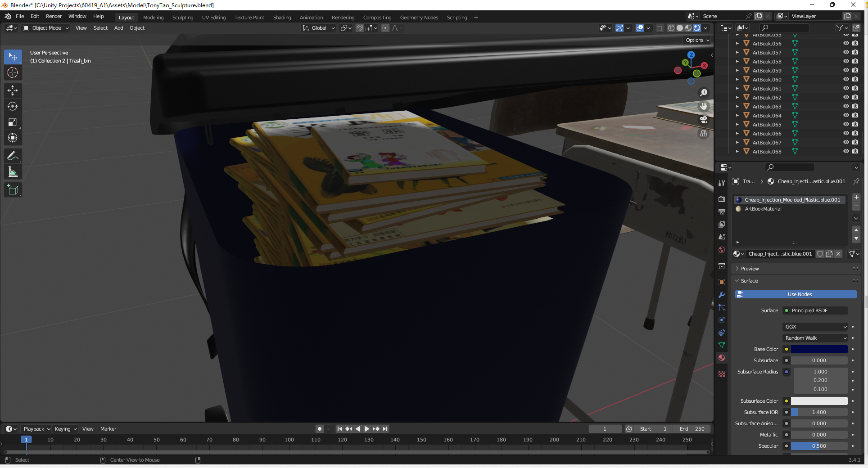Disable ArtBook.064 in renders
This screenshot has width=868, height=468.
pyautogui.click(x=855, y=116)
